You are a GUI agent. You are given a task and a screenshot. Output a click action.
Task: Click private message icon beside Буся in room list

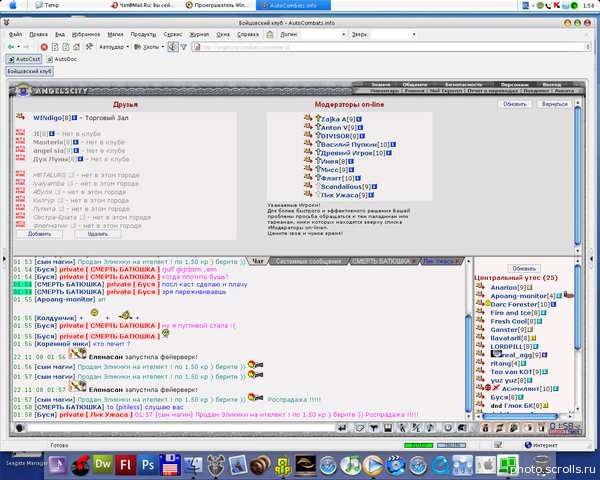point(480,396)
